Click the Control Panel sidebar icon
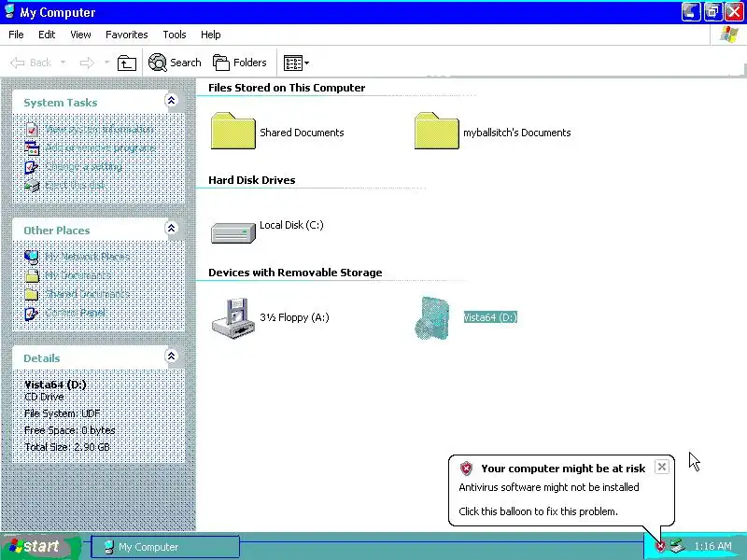Screen dimensions: 747x560 (32, 313)
